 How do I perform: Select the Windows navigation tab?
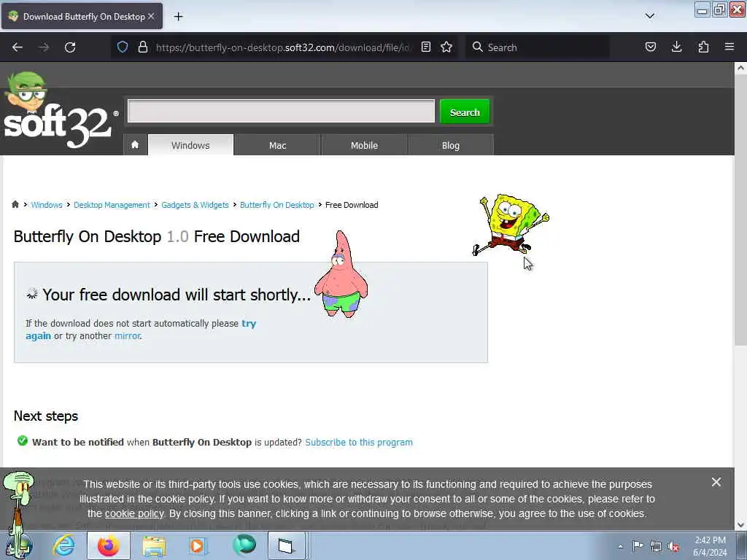coord(190,145)
